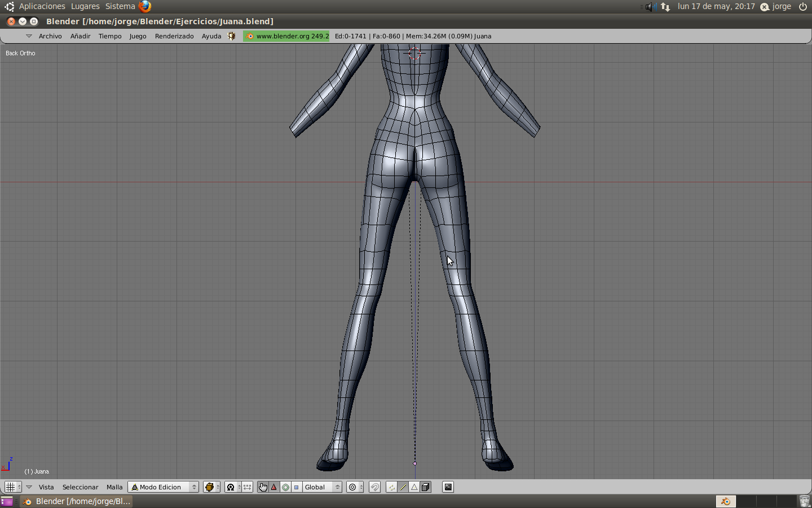Select the translate manipulator triangle icon

point(274,487)
